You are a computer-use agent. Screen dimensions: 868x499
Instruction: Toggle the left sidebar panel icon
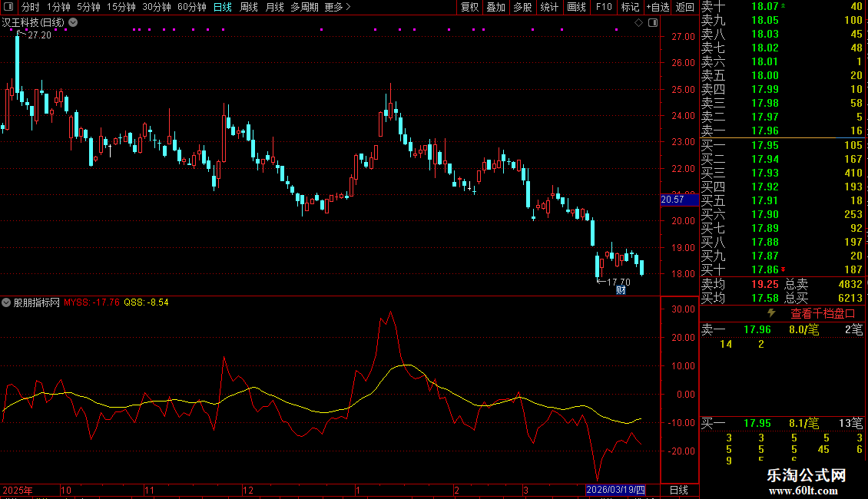pyautogui.click(x=8, y=7)
